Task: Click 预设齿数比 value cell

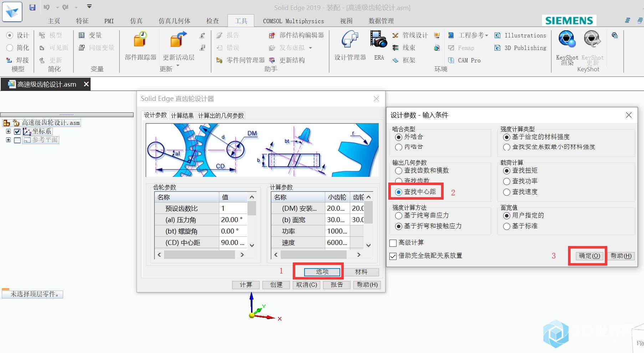Action: [x=233, y=208]
